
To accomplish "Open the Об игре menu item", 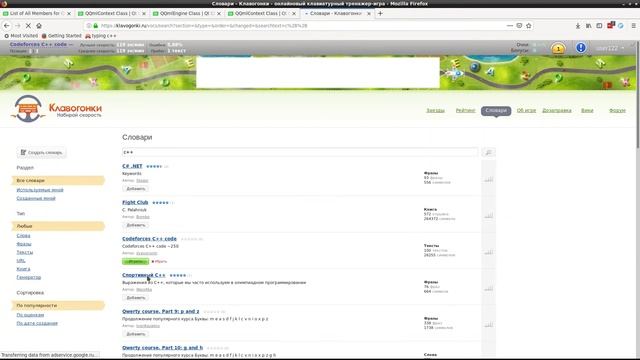I will [x=526, y=111].
